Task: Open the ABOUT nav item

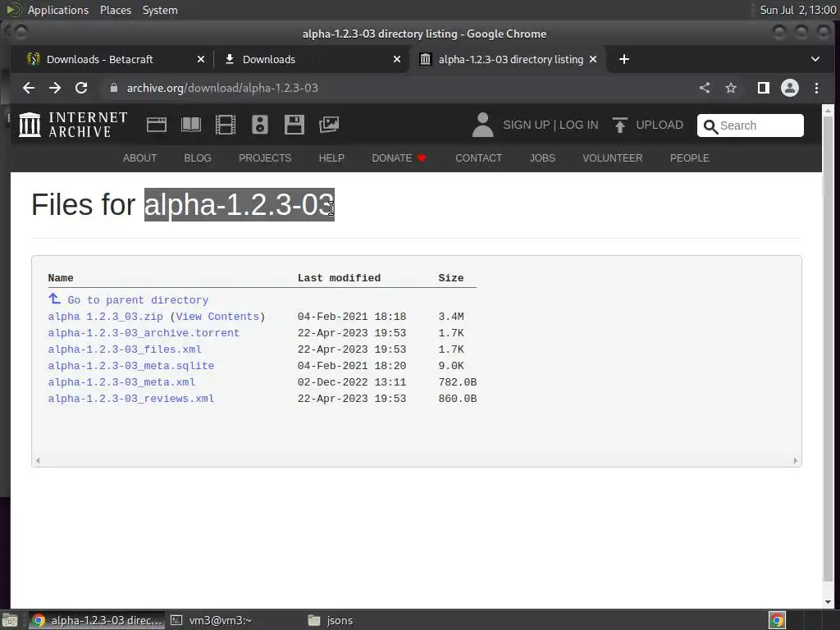Action: 139,158
